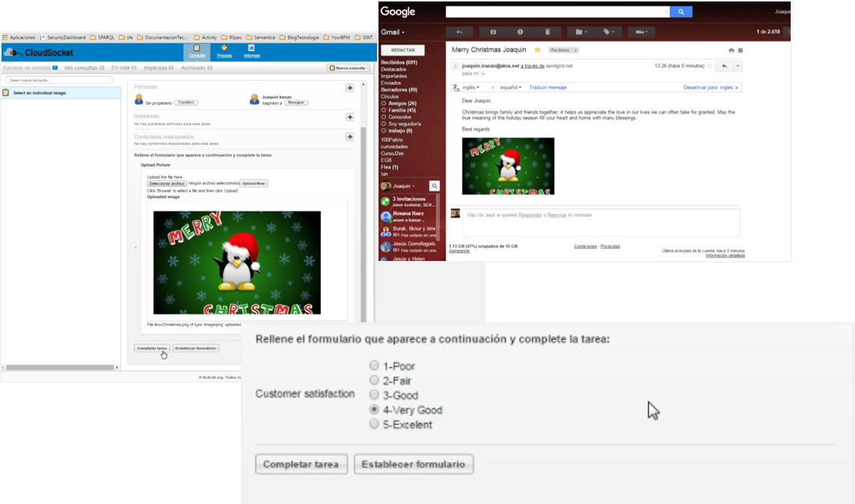This screenshot has width=855, height=504.
Task: Open Recibidos (691) folder in Gmail
Action: (399, 63)
